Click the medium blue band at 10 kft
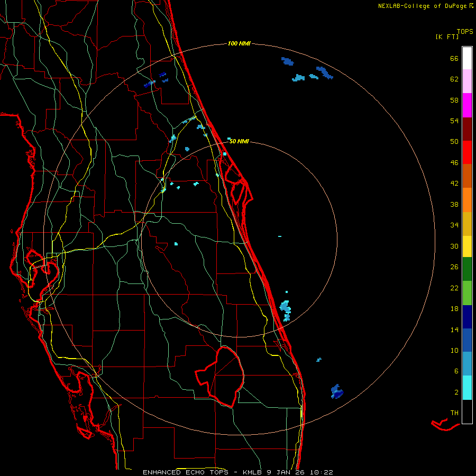 pyautogui.click(x=467, y=340)
